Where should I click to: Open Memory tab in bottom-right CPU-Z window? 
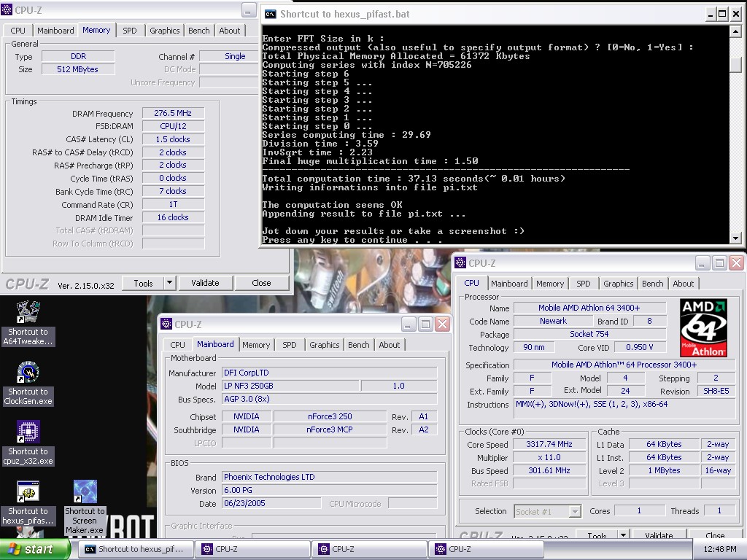click(550, 284)
